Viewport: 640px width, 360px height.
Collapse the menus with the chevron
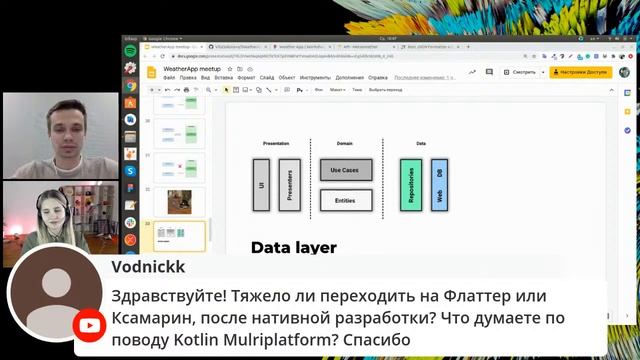click(611, 90)
